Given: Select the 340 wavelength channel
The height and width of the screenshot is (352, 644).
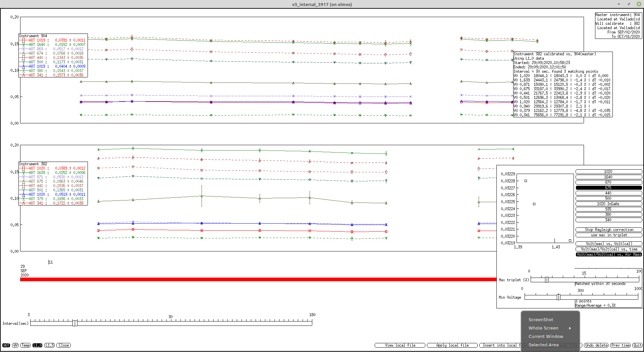Looking at the screenshot, I should coord(609,220).
